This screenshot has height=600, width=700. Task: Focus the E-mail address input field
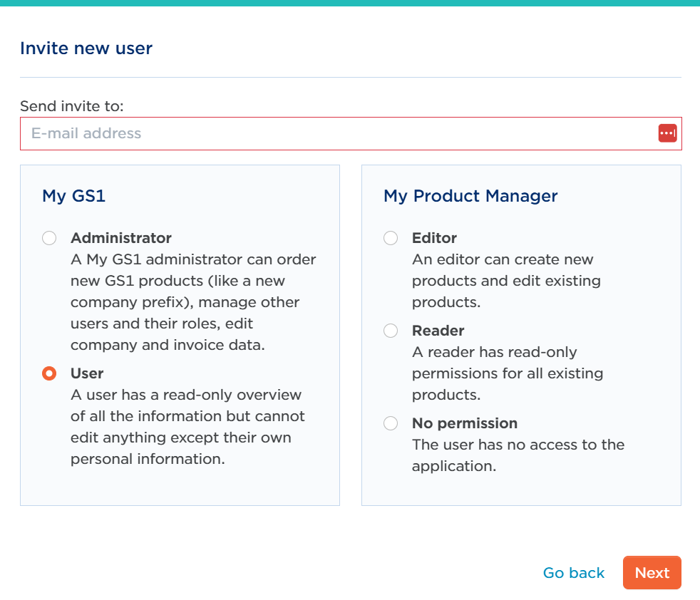(351, 133)
